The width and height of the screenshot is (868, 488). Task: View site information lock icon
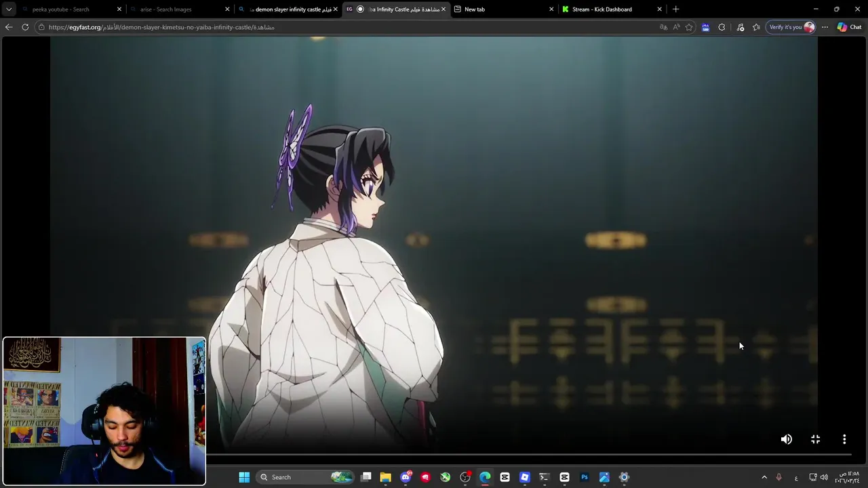41,27
